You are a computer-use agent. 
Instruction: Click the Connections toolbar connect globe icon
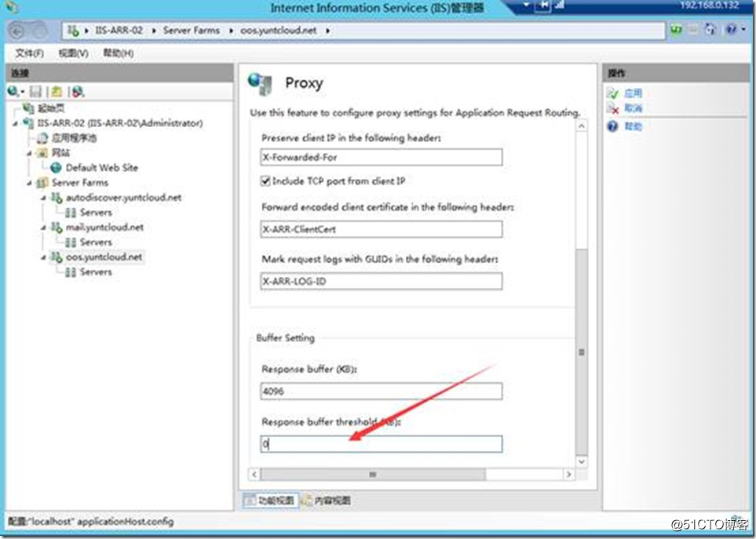click(x=13, y=91)
